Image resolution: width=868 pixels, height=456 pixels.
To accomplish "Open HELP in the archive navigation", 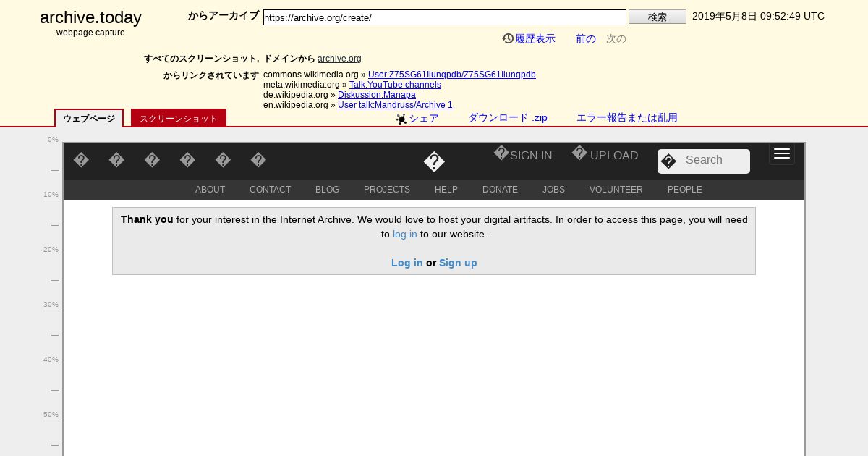I will [446, 190].
